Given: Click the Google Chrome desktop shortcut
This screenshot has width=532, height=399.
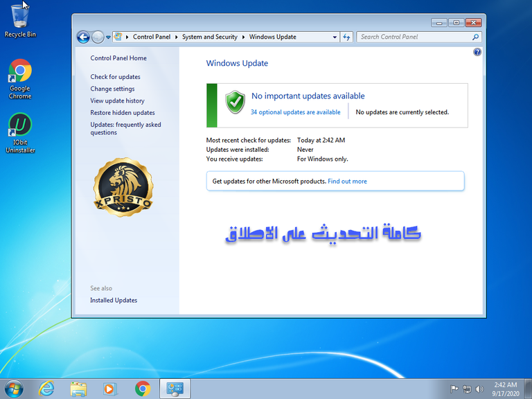Looking at the screenshot, I should pyautogui.click(x=20, y=79).
